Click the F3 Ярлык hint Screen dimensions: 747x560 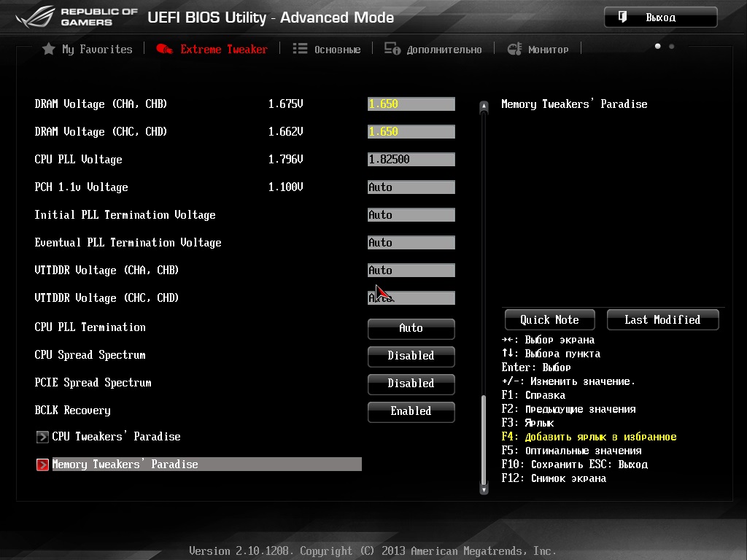point(528,423)
